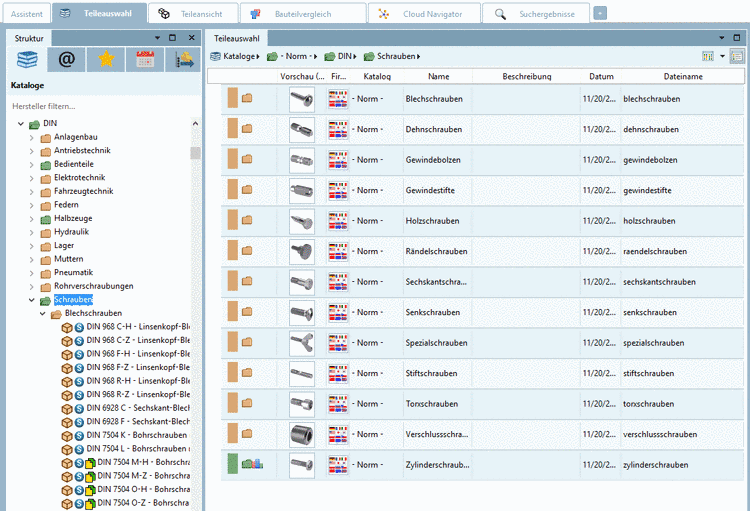
Task: Sort by the Datum column header
Action: coord(601,77)
